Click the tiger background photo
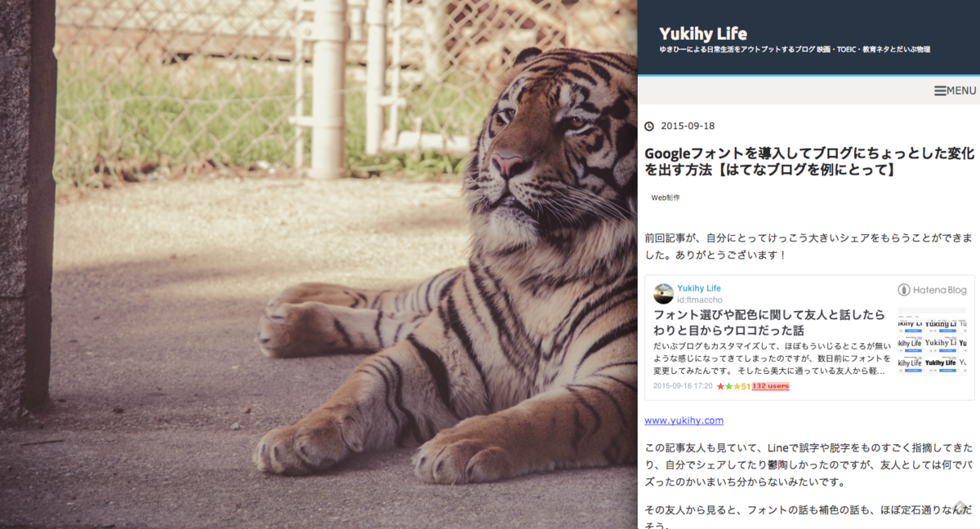980x529 pixels. tap(318, 264)
